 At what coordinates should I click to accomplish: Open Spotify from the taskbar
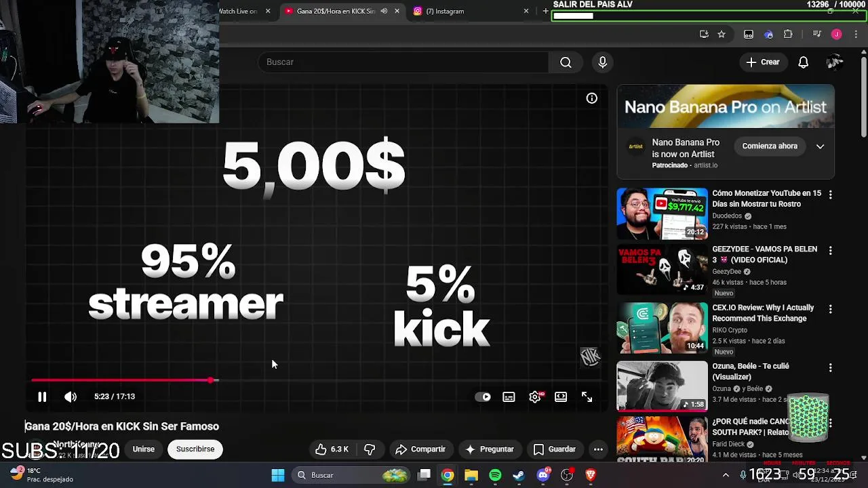[x=495, y=475]
